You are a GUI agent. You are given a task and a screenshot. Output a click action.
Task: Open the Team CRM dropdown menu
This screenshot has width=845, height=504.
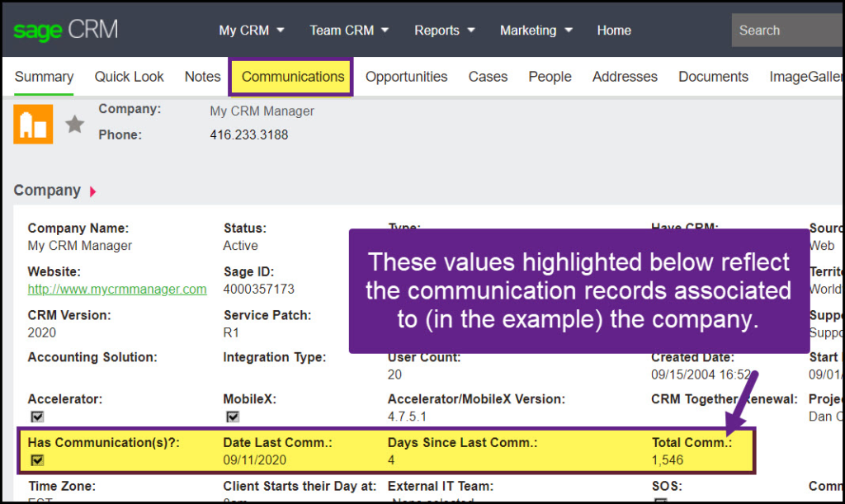coord(350,31)
